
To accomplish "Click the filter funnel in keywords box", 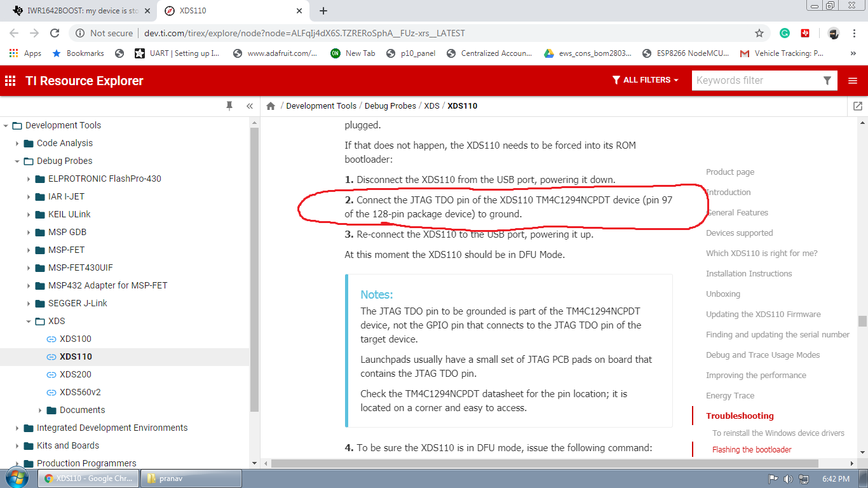I will click(x=827, y=81).
